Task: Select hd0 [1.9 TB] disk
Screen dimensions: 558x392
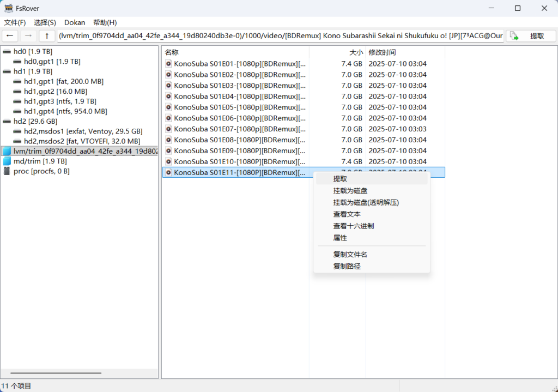Action: click(33, 52)
